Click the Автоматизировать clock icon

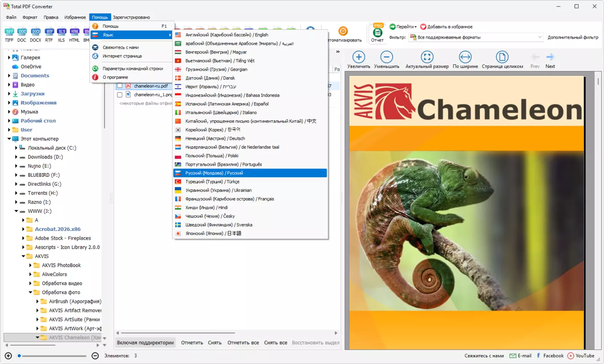(x=343, y=31)
